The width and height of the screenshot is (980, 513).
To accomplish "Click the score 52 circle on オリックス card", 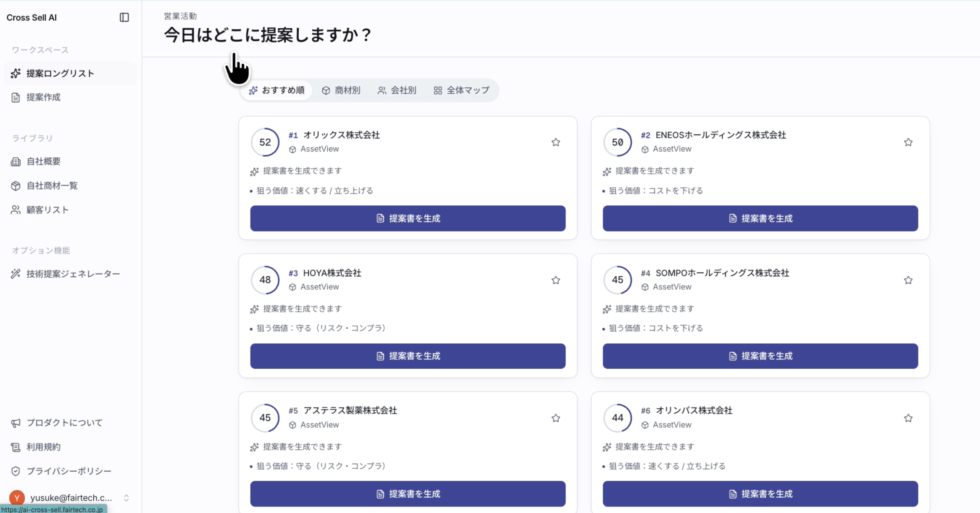I will [265, 142].
